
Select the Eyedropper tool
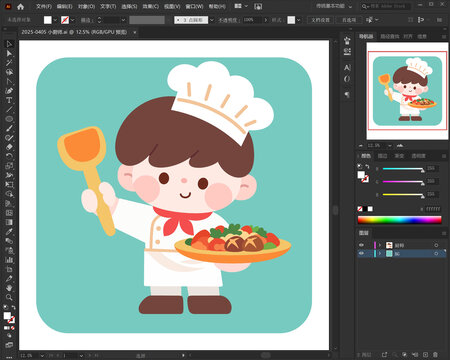pos(9,232)
